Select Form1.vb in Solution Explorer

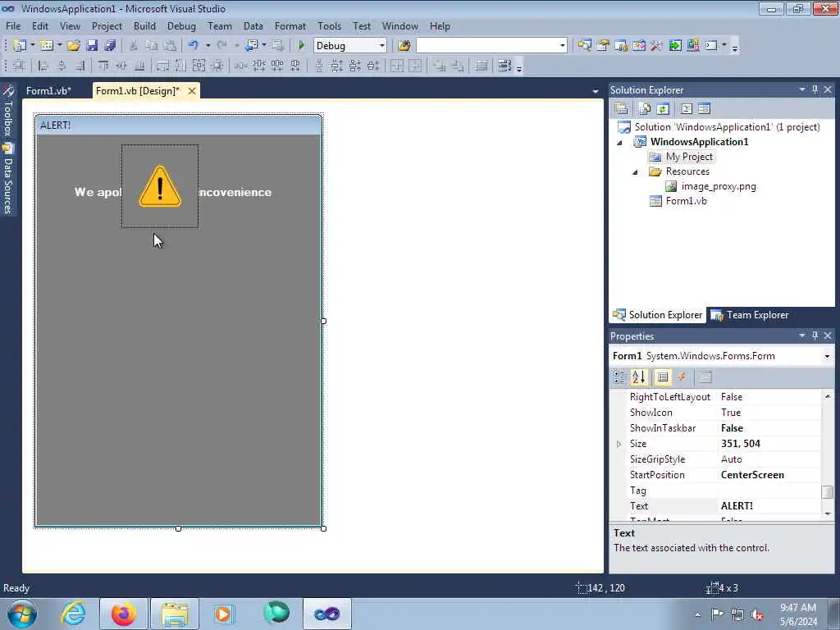coord(686,201)
